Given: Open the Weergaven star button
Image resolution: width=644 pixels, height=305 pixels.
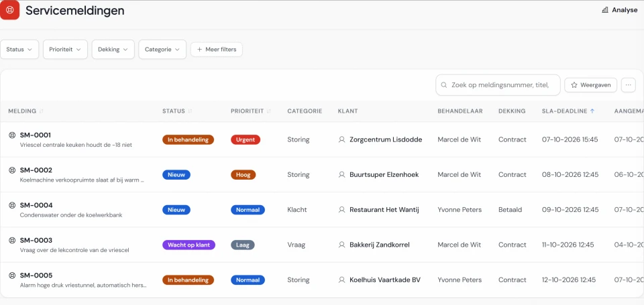Looking at the screenshot, I should 590,85.
